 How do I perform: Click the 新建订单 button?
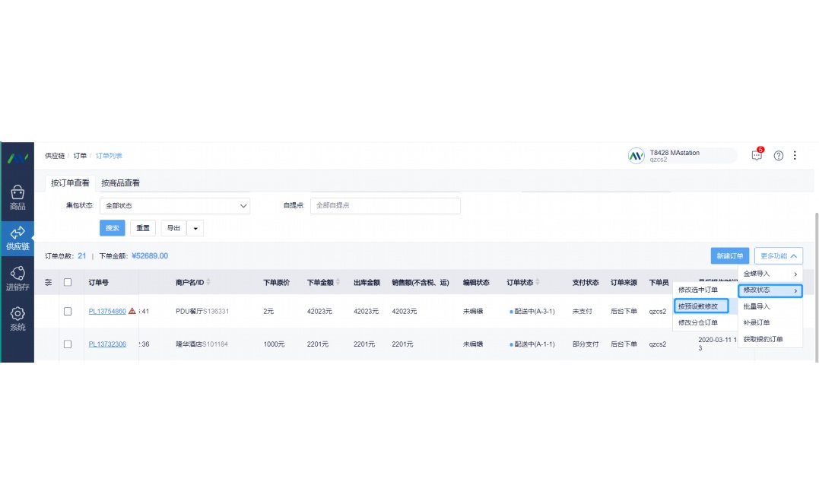click(729, 255)
